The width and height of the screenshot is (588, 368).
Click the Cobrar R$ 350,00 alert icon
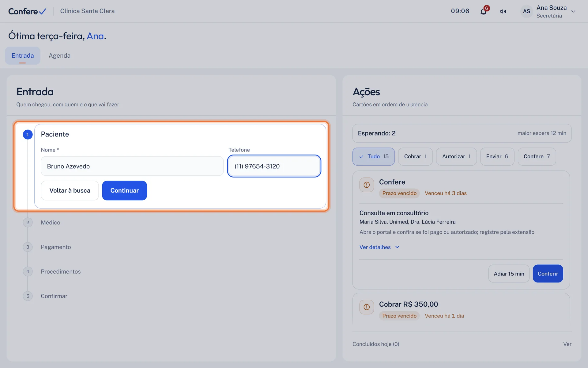point(367,307)
